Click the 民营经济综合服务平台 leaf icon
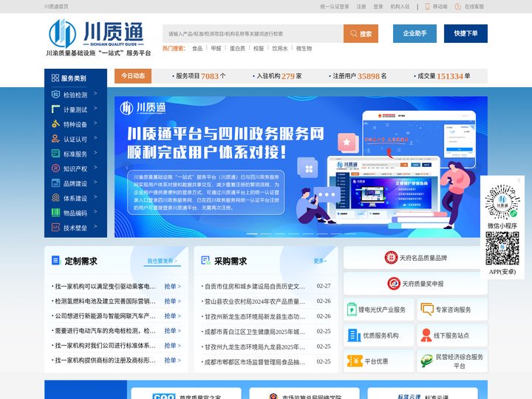 [x=426, y=361]
